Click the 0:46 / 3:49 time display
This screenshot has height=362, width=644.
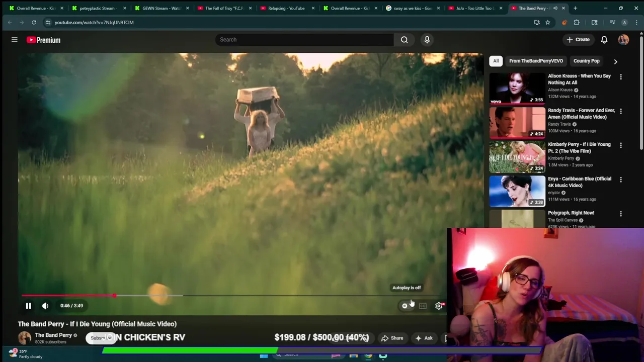coord(71,306)
